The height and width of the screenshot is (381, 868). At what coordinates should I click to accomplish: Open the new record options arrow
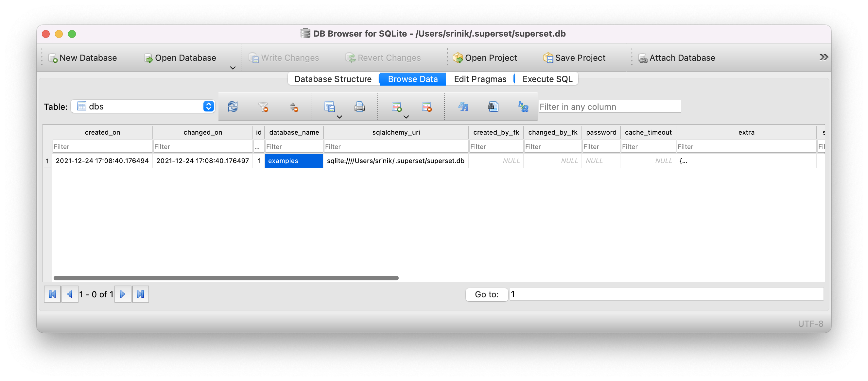coord(407,117)
